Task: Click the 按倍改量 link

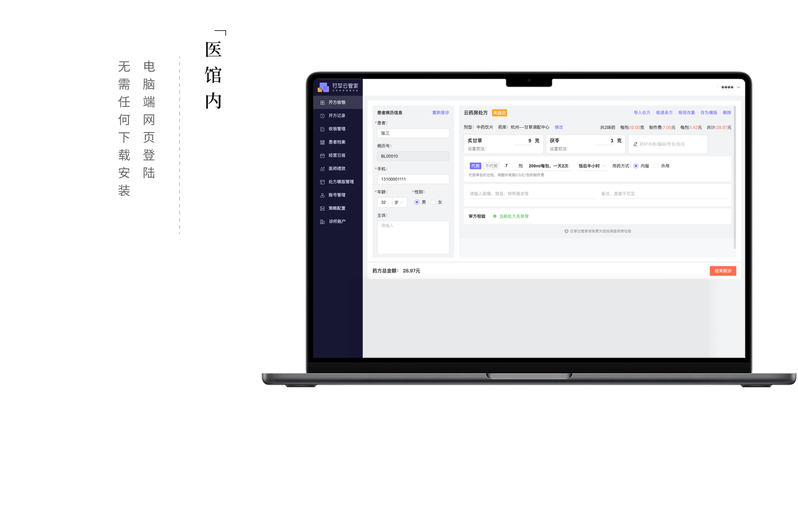Action: [686, 113]
